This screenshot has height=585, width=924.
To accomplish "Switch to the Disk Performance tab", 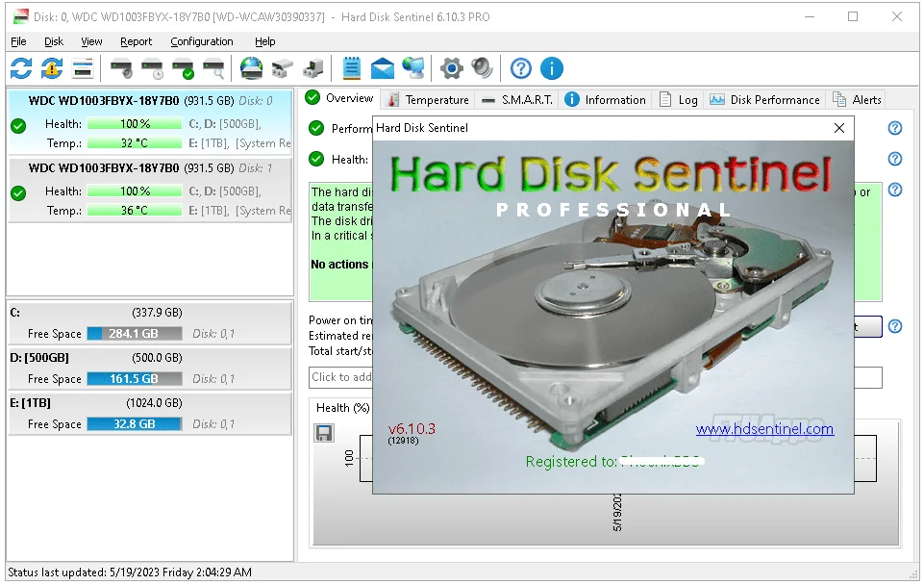I will coord(764,100).
